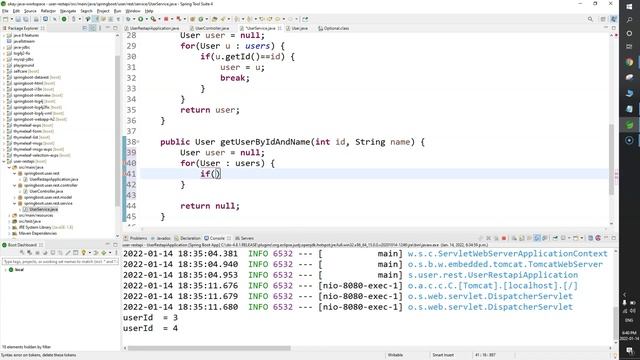Open the File menu
Image resolution: width=640 pixels, height=360 pixels.
coord(5,11)
